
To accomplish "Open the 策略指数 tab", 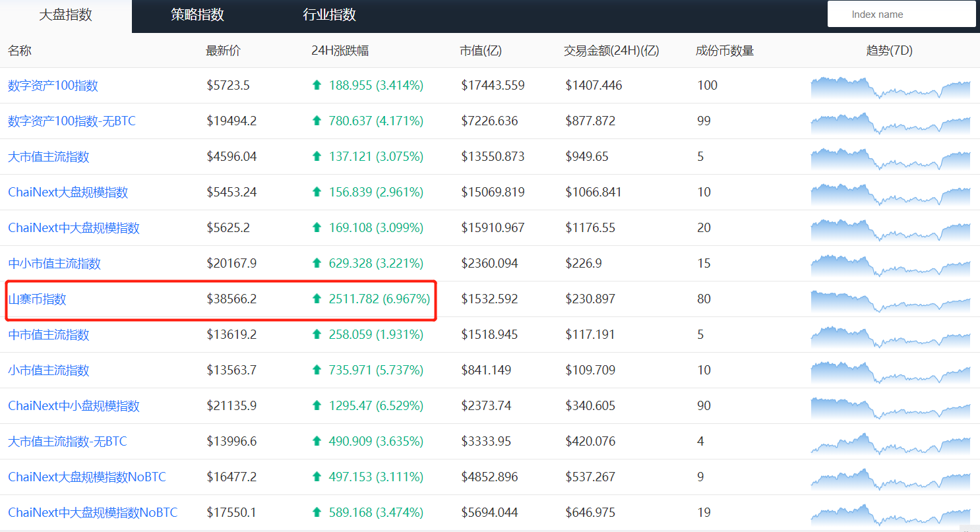I will (198, 16).
